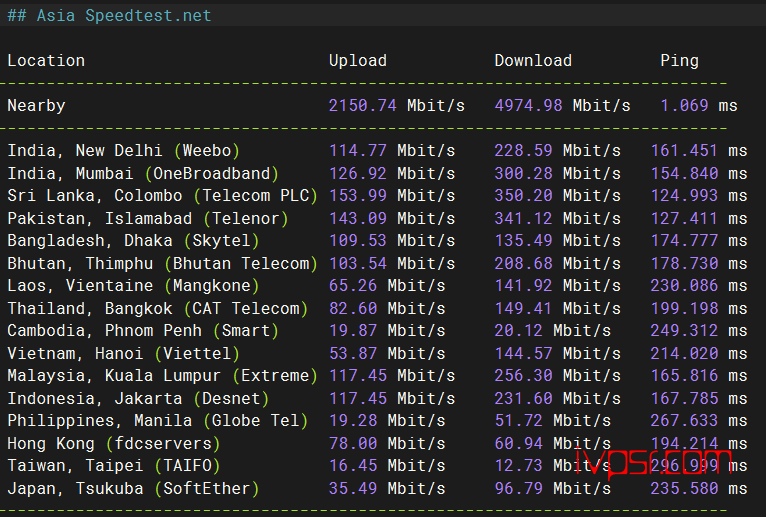The width and height of the screenshot is (766, 517).
Task: Click the download value 51.72
Action: pos(518,421)
